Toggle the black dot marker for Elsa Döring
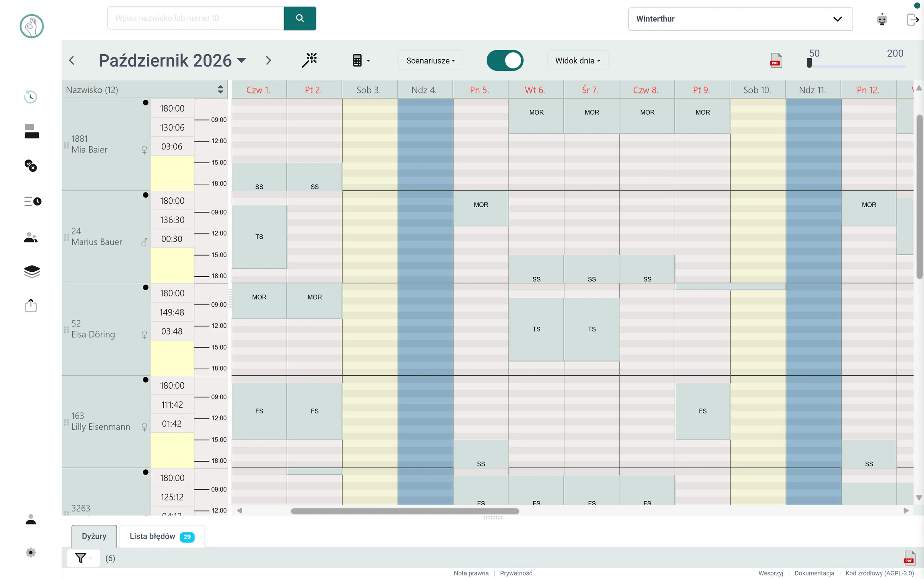The image size is (924, 579). (x=146, y=287)
